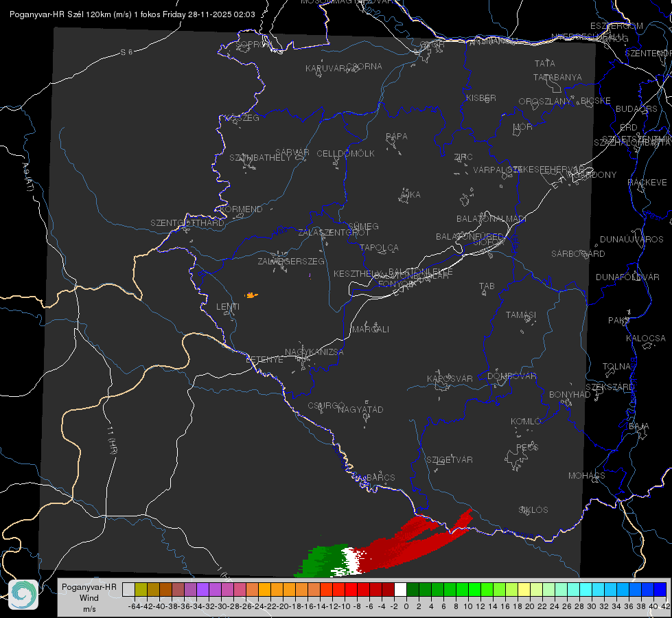
Task: Click the KALOCSA city label
Action: 645,339
